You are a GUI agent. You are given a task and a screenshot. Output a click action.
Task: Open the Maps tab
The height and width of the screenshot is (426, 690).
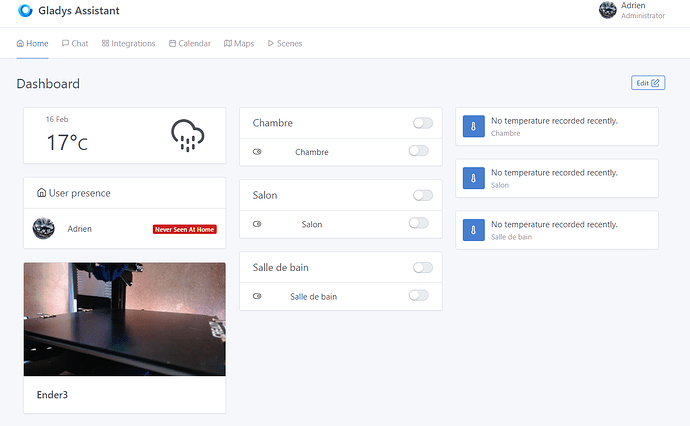(239, 44)
